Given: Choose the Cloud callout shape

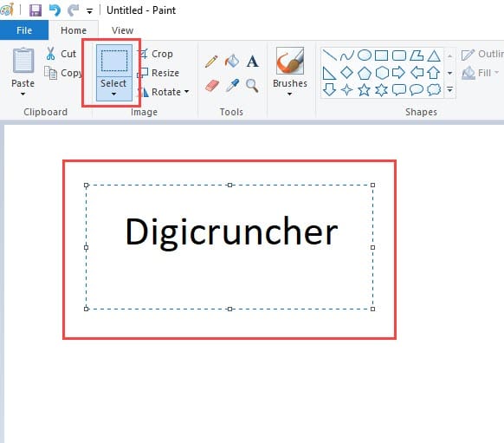Looking at the screenshot, I should (434, 90).
